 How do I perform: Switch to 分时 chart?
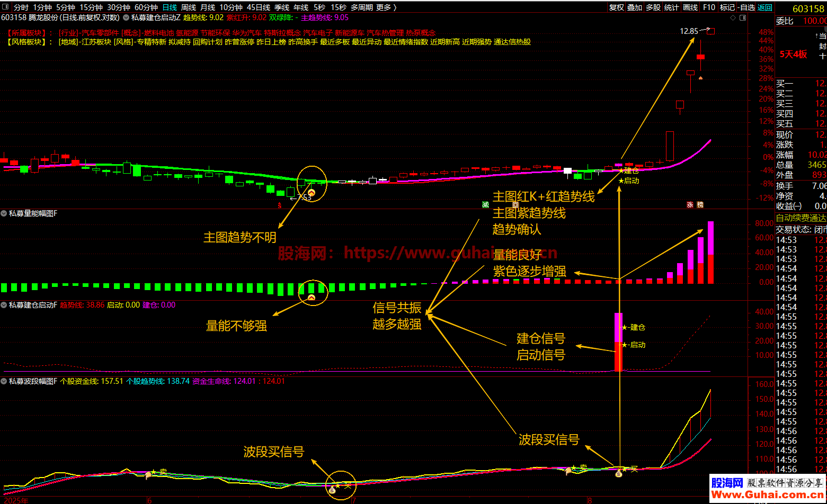coord(21,7)
